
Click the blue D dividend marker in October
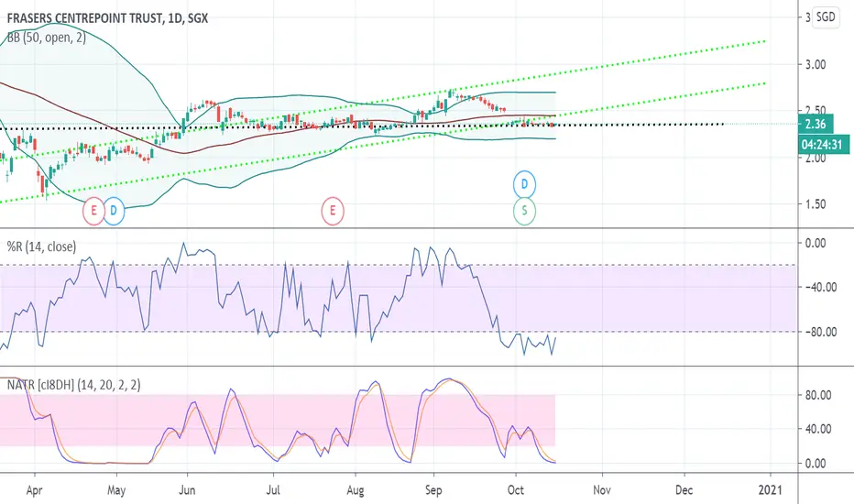click(524, 184)
